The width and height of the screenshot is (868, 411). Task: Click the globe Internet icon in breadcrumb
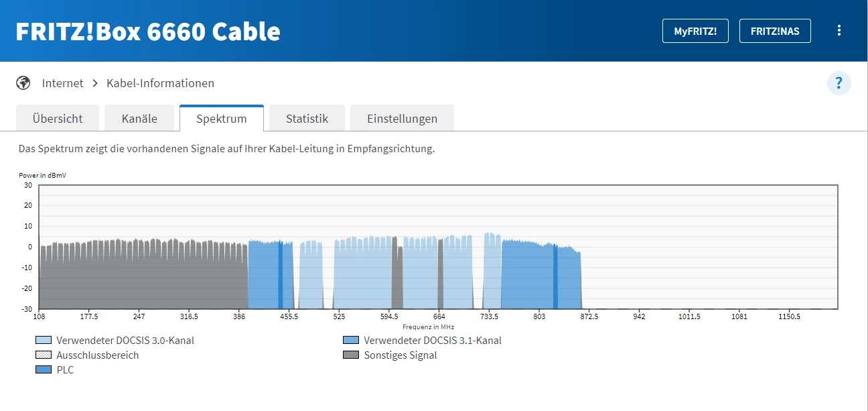coord(23,83)
